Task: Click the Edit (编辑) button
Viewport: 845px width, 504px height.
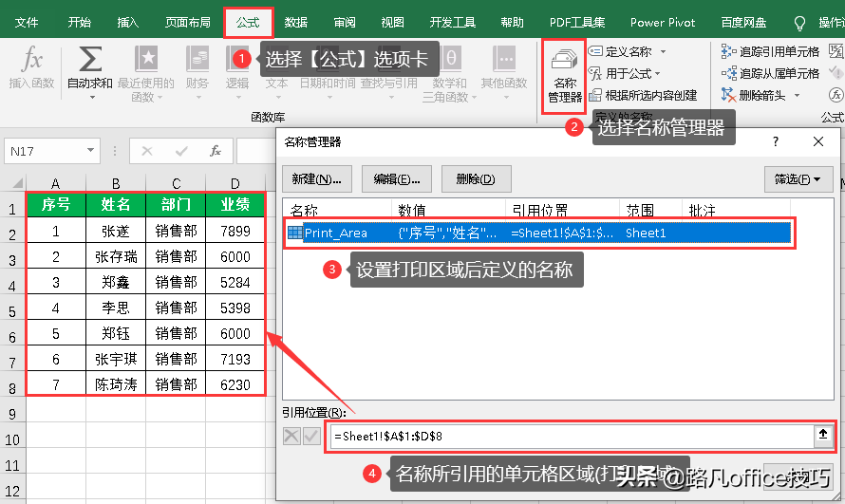Action: [x=397, y=178]
